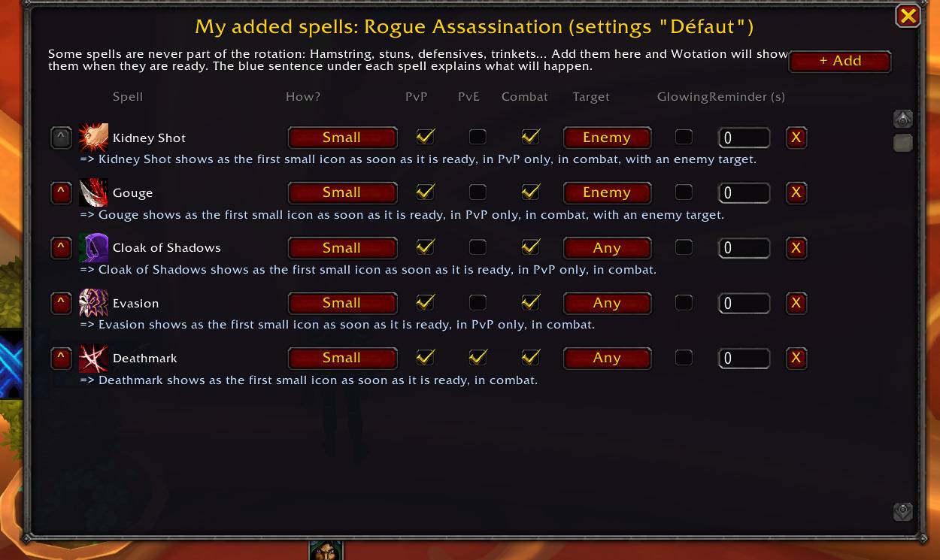Viewport: 940px width, 560px height.
Task: Click the Evasion spell icon
Action: (x=93, y=303)
